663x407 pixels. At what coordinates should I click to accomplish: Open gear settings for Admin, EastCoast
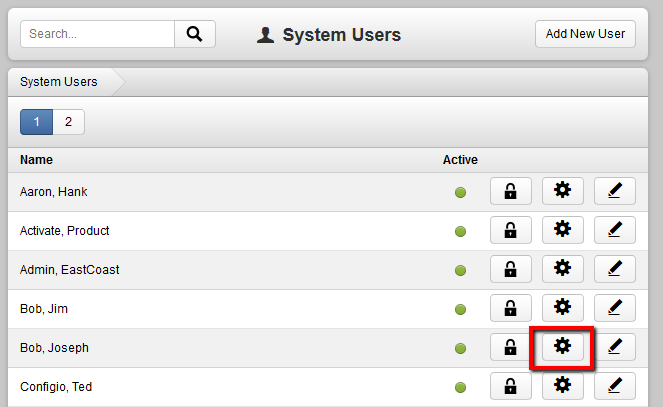(563, 269)
